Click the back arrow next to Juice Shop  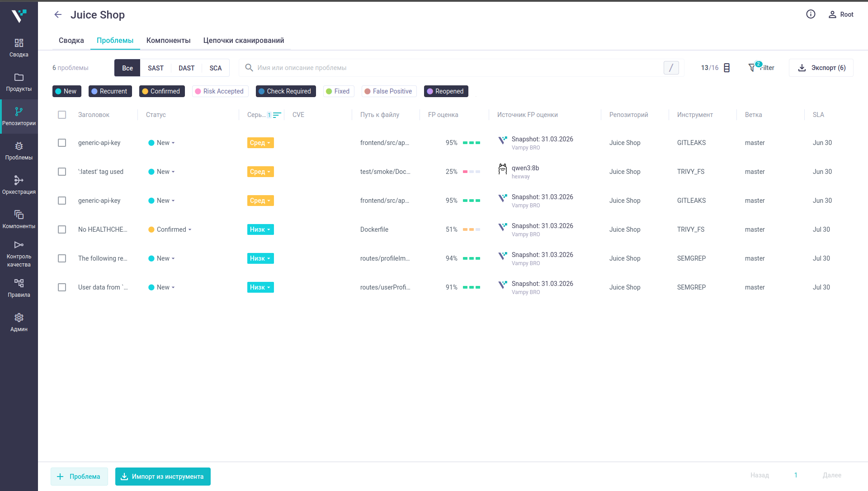point(58,14)
